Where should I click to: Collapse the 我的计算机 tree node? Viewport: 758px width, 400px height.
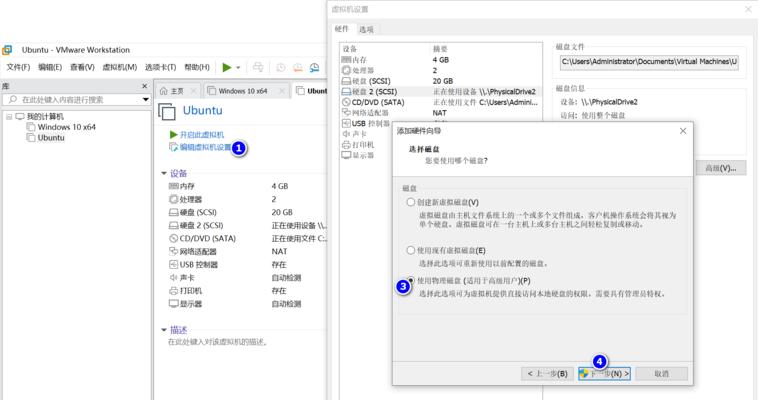9,117
